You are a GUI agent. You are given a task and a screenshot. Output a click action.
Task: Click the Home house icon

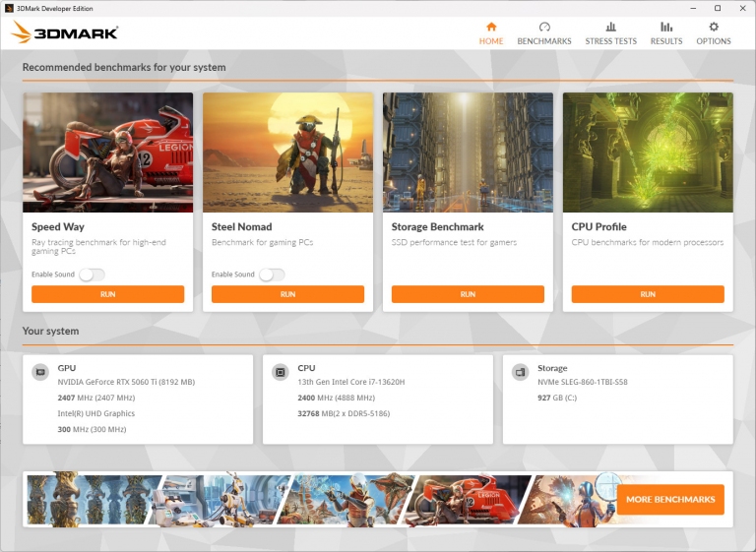[491, 27]
